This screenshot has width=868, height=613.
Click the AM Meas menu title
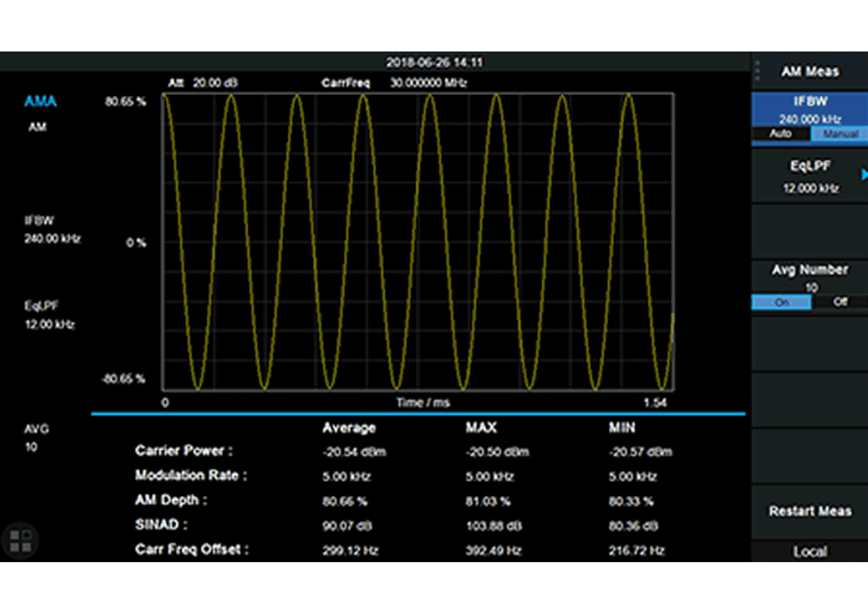(810, 72)
